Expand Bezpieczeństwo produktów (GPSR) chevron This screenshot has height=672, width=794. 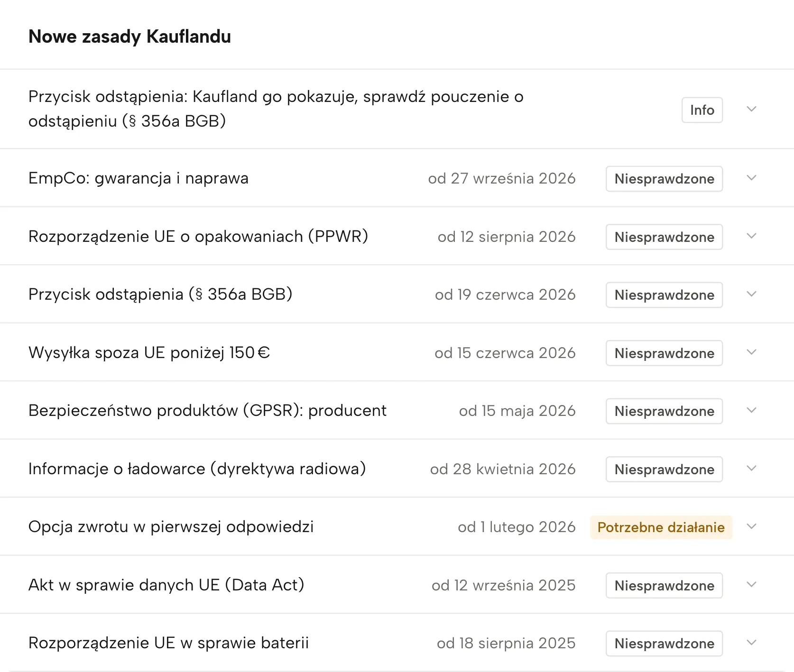(x=751, y=411)
